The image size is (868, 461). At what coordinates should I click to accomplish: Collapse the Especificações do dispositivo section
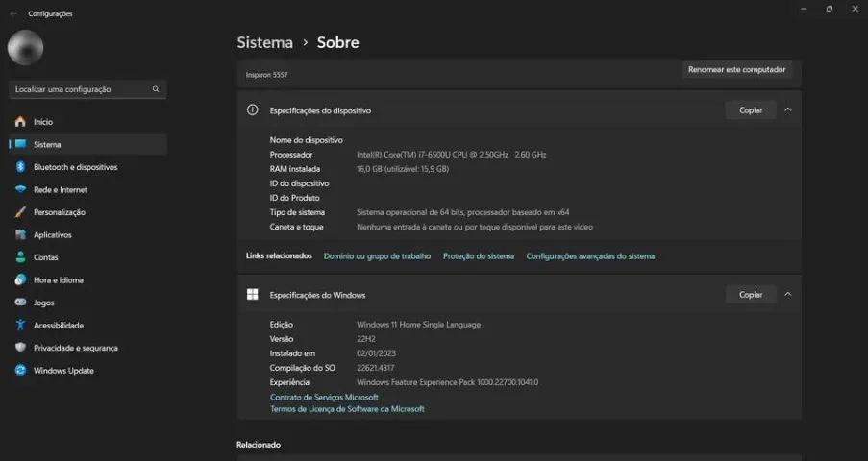pyautogui.click(x=787, y=110)
